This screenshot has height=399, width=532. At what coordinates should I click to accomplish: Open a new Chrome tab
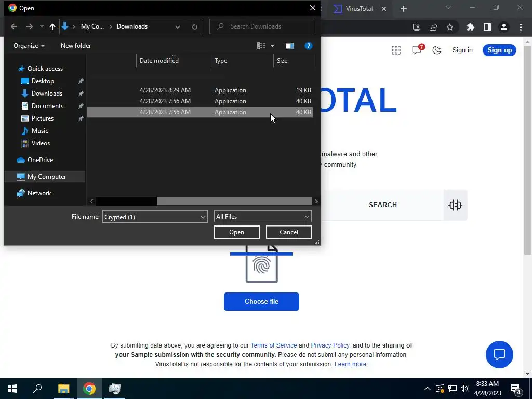(403, 9)
